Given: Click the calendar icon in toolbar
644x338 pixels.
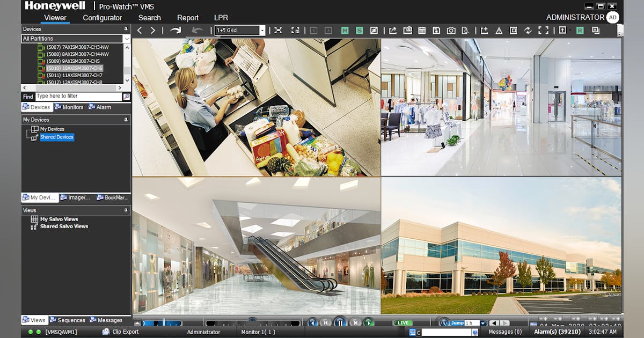Looking at the screenshot, I should [422, 31].
